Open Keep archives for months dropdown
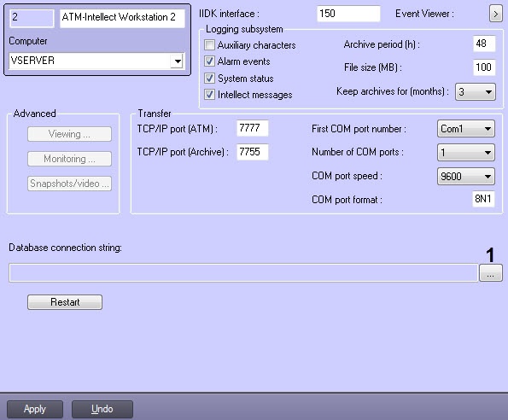The width and height of the screenshot is (508, 420). (476, 92)
